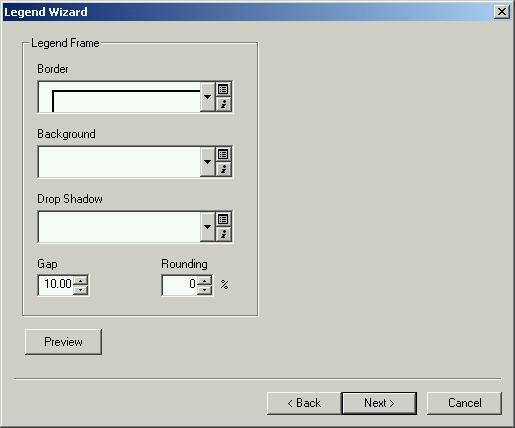515x428 pixels.
Task: Increase the Gap value with up arrow
Action: (80, 280)
